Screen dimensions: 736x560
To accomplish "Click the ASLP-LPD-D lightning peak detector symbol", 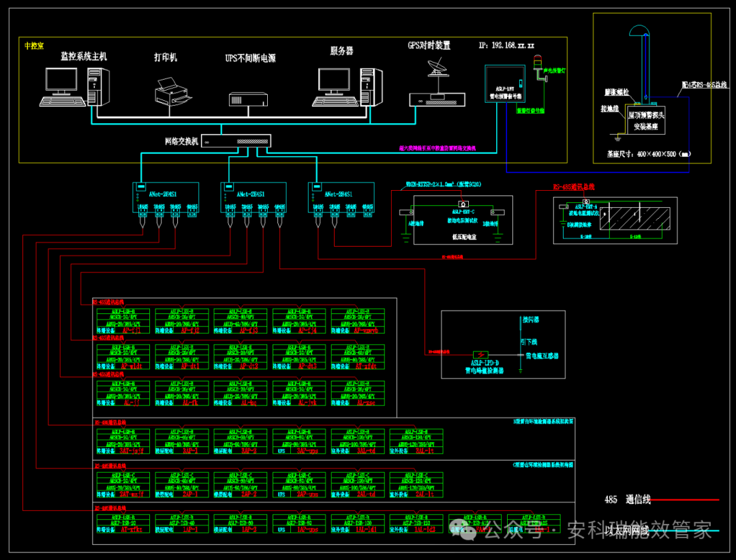I will click(x=480, y=355).
